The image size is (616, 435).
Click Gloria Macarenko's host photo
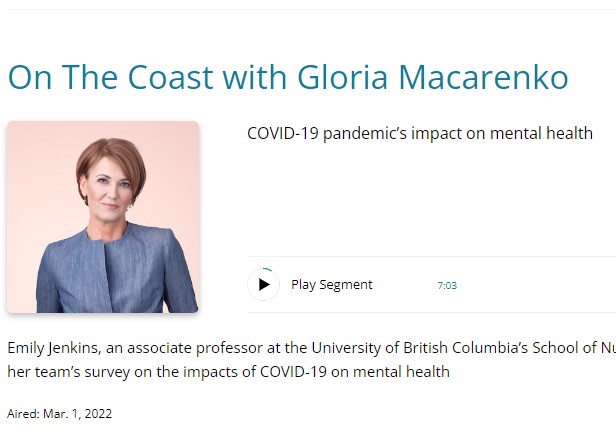click(x=103, y=217)
